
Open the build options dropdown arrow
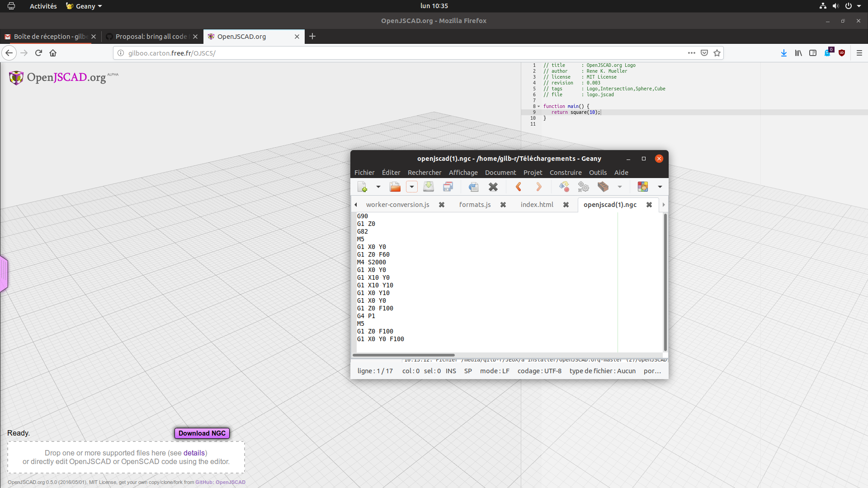click(x=620, y=187)
